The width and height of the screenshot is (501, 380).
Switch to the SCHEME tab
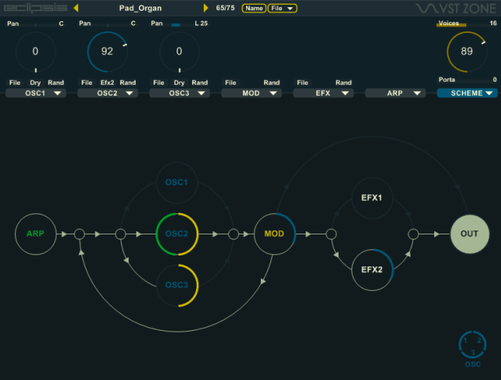pyautogui.click(x=467, y=93)
